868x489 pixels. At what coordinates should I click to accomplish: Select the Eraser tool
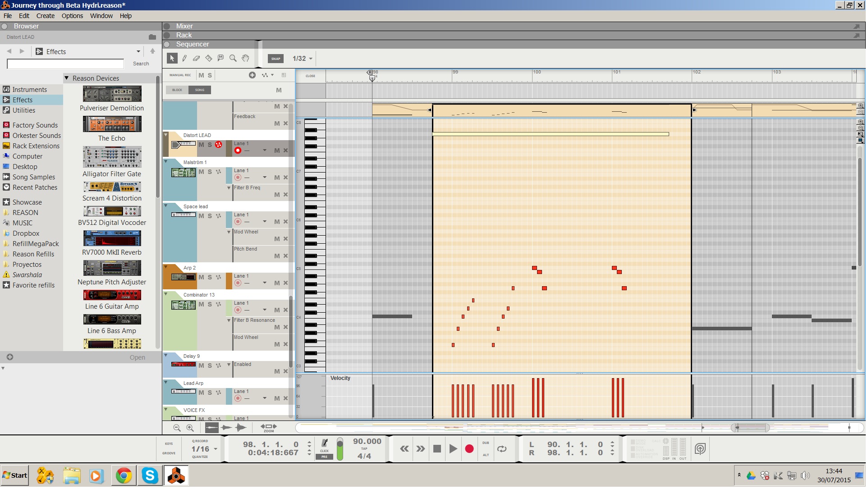tap(197, 58)
